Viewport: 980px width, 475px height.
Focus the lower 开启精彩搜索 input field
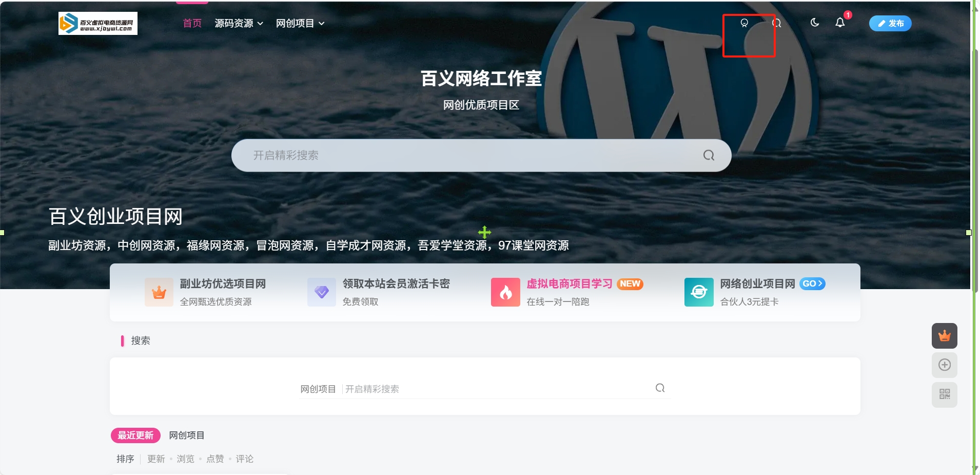pos(495,389)
